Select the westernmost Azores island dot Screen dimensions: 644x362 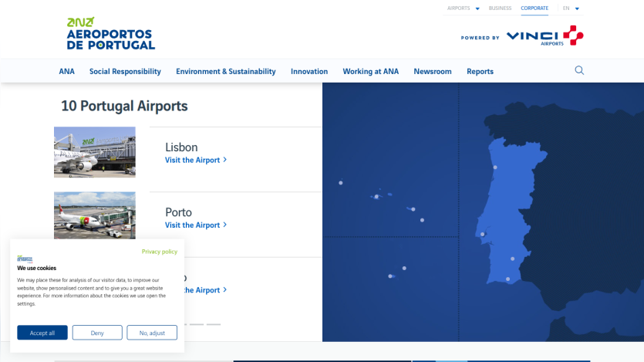click(x=341, y=183)
